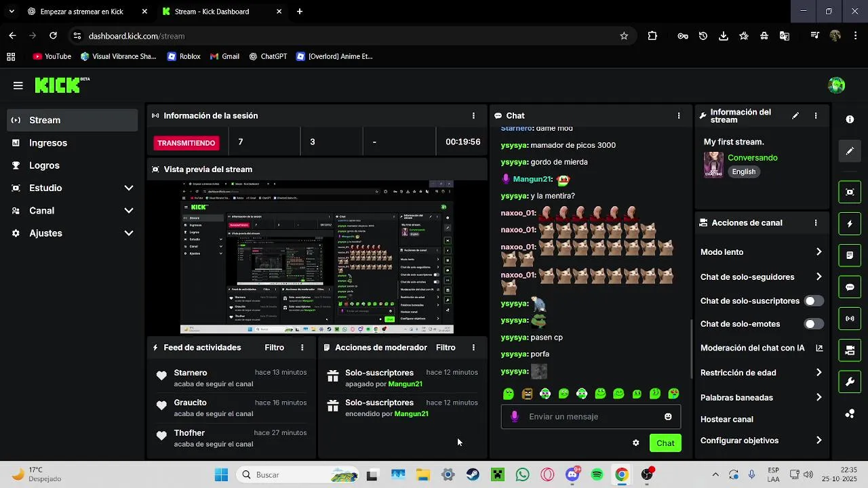Click the three-dots cluster icon at rail bottom

pyautogui.click(x=850, y=413)
